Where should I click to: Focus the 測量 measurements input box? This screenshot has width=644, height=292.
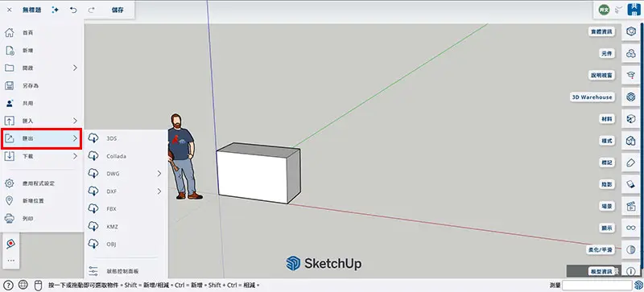pyautogui.click(x=597, y=285)
